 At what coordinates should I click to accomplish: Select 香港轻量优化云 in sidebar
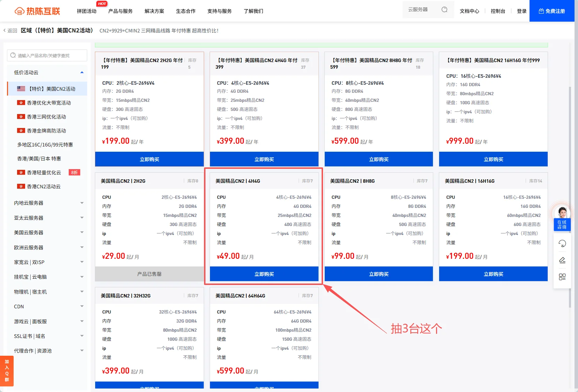[47, 172]
